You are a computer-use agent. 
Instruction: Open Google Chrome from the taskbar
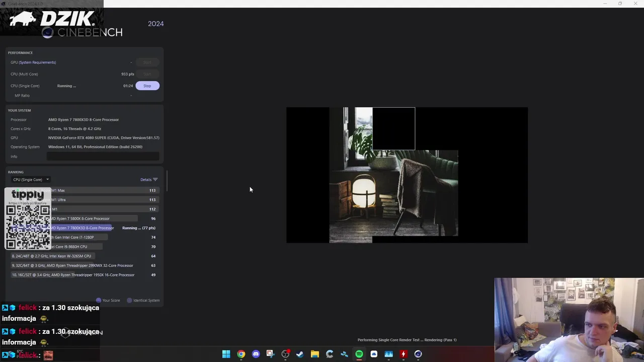241,354
